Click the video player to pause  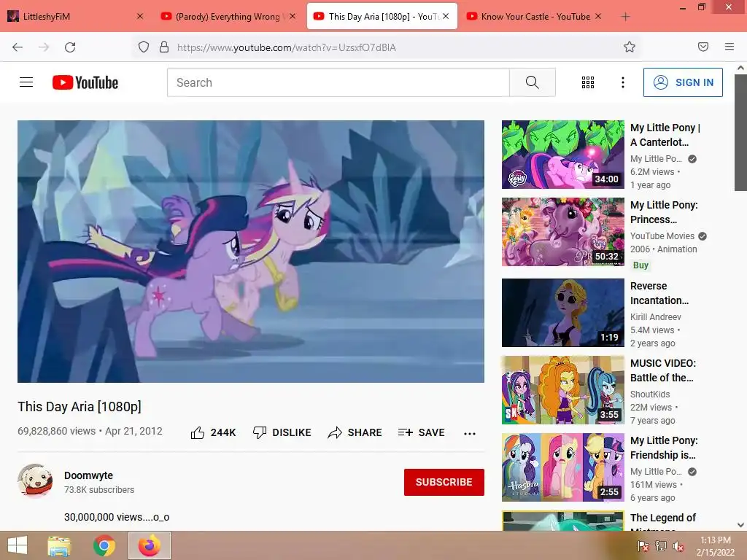[x=251, y=252]
